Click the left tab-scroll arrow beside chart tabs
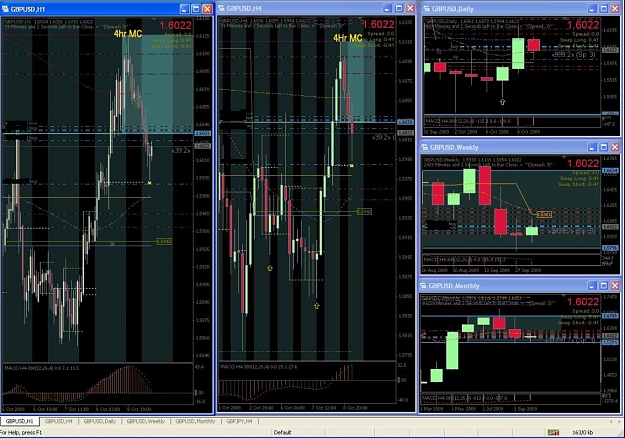 click(x=612, y=421)
